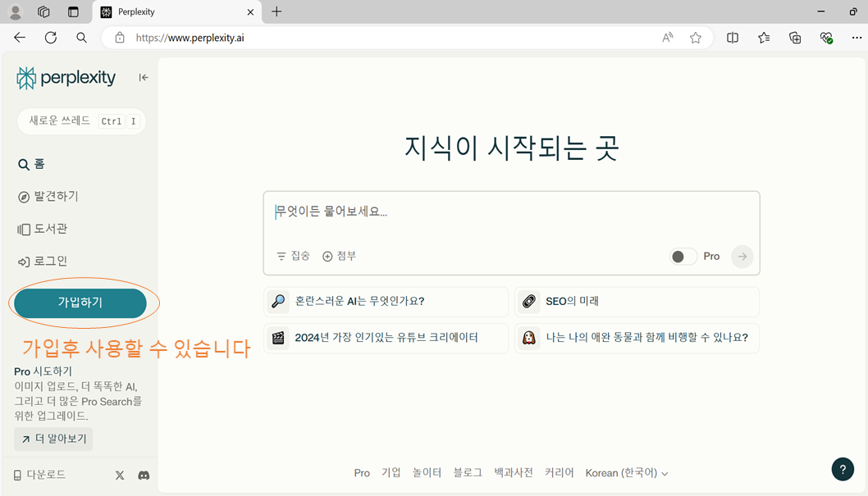
Task: Open the 백과사전 footer link
Action: point(513,473)
